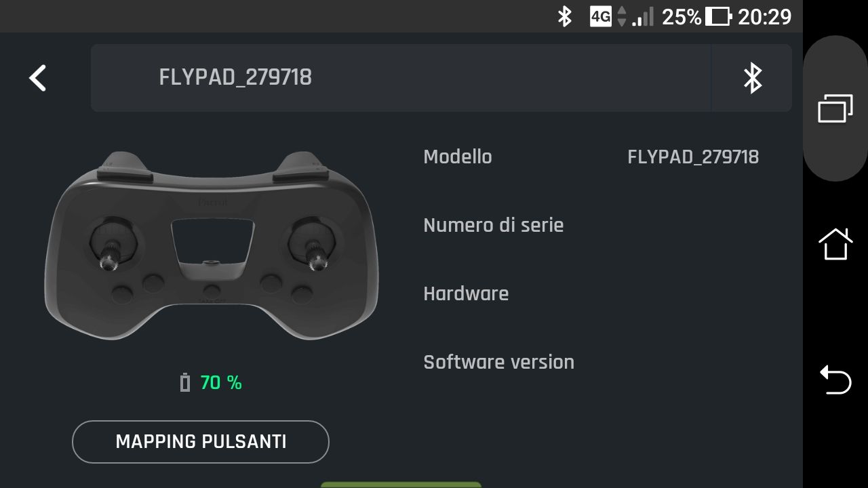
Task: Tap the Flypad controller image
Action: click(211, 245)
